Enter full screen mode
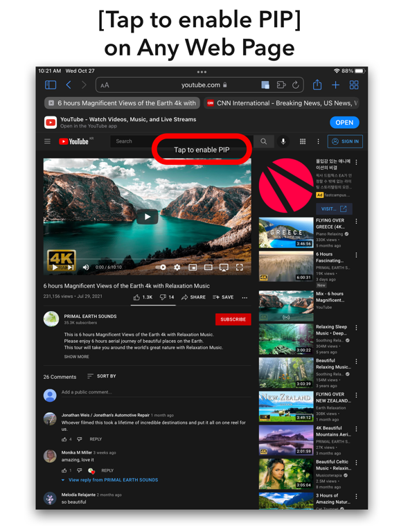 [239, 267]
